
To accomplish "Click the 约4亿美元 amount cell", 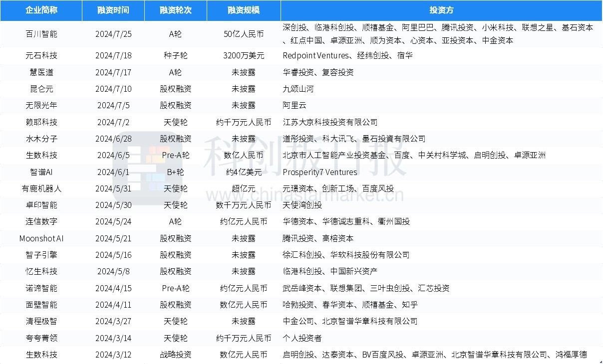I will [244, 172].
